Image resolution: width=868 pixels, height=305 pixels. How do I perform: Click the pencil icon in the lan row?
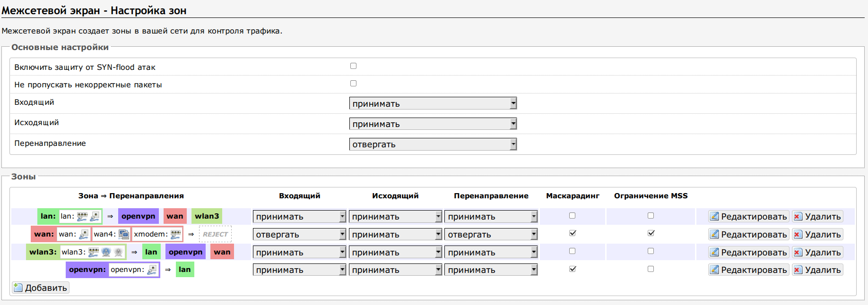(x=714, y=216)
